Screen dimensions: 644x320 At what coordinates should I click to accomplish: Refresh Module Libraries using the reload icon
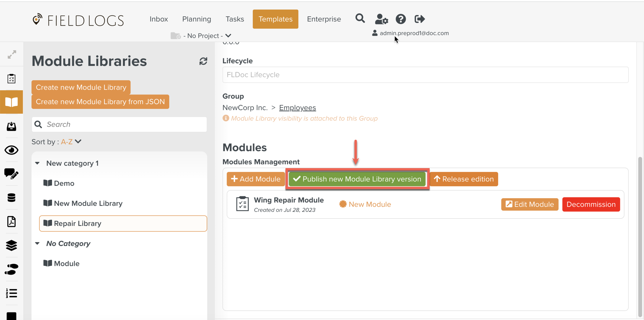203,61
